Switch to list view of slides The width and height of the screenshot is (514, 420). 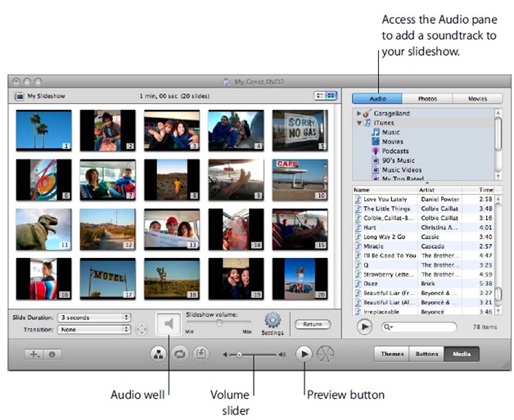coord(319,96)
